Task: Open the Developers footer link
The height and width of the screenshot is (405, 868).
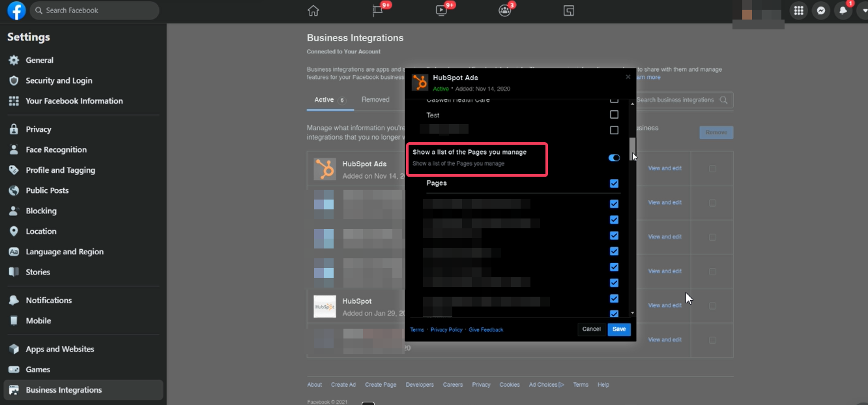Action: [x=420, y=385]
